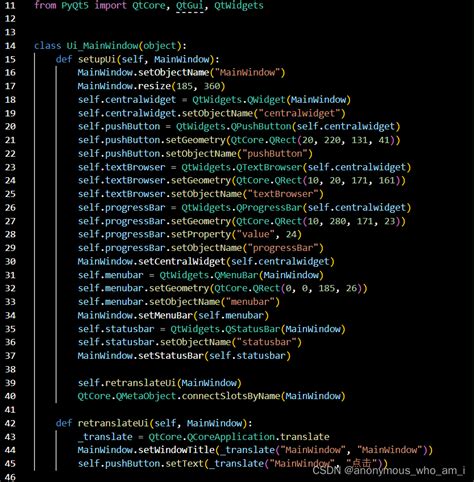Screen dimensions: 474x482
Task: Click the "value" string in setProperty
Action: [x=255, y=234]
